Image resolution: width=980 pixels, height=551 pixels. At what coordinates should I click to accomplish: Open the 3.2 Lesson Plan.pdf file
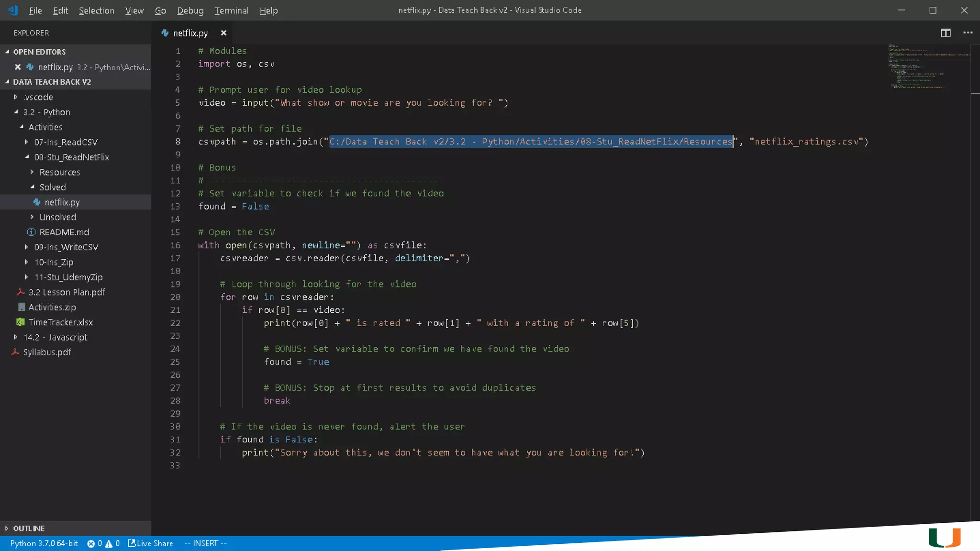(66, 292)
